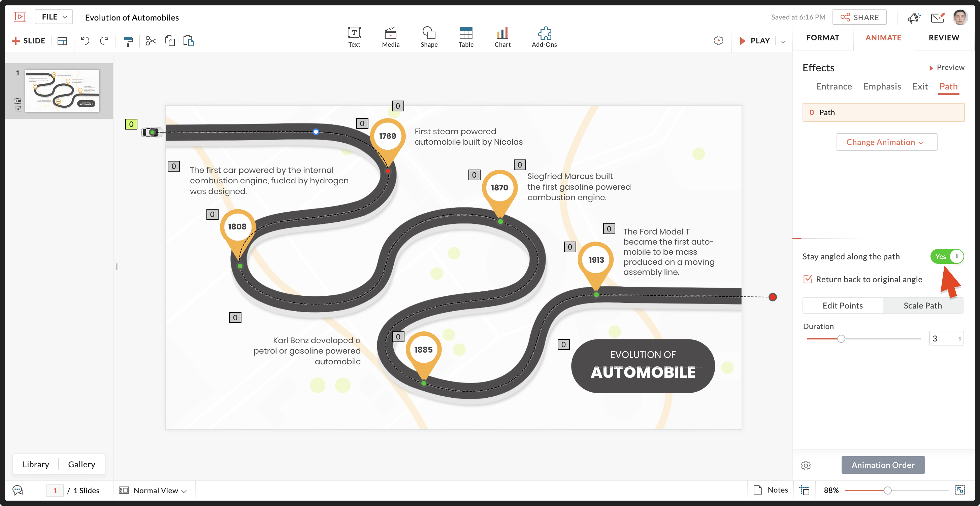
Task: Click the Animation Order button
Action: pos(883,465)
